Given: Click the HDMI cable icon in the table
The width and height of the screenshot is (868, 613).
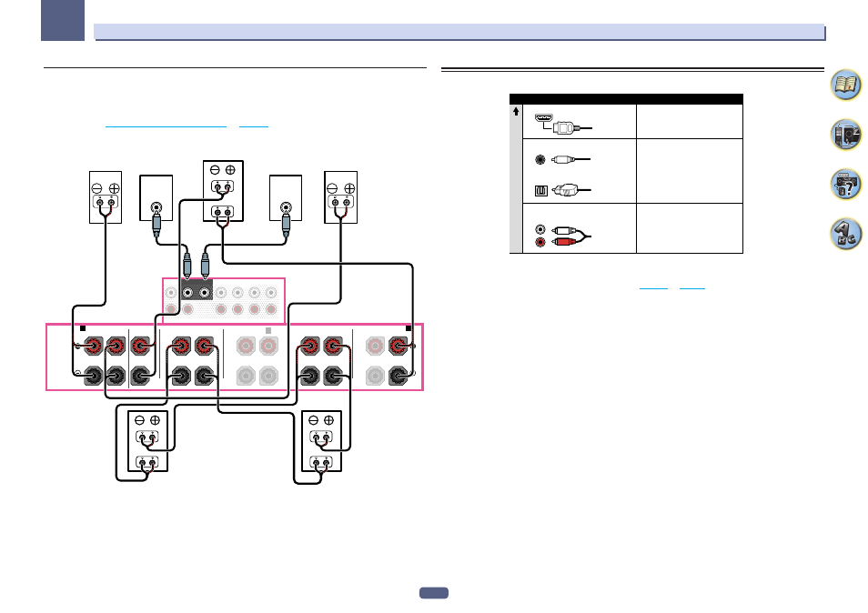Looking at the screenshot, I should tap(563, 125).
